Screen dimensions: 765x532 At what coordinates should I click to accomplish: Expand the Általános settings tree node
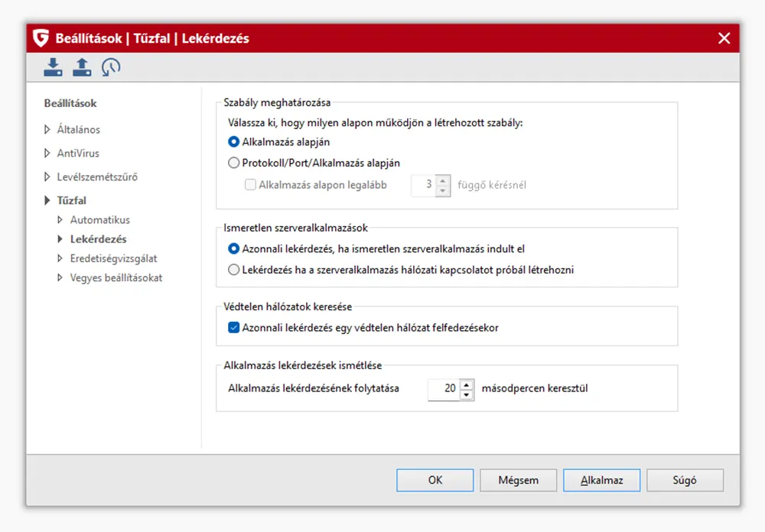click(47, 130)
